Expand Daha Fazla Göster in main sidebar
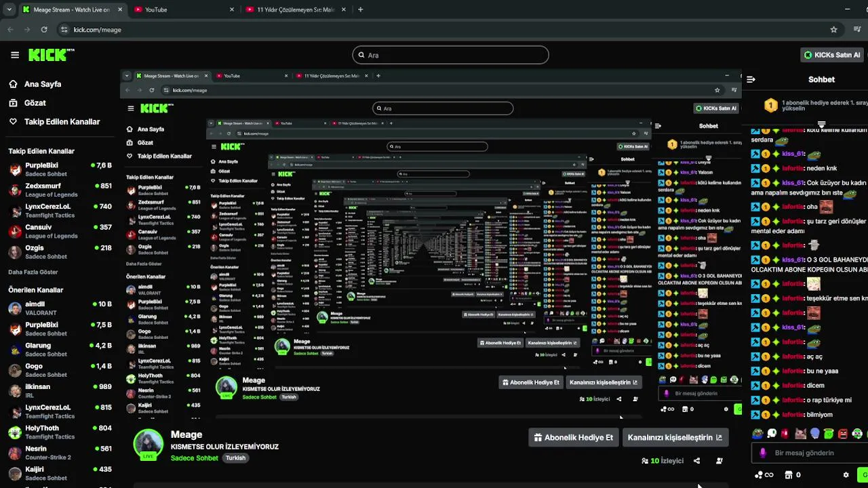868x488 pixels. 33,272
